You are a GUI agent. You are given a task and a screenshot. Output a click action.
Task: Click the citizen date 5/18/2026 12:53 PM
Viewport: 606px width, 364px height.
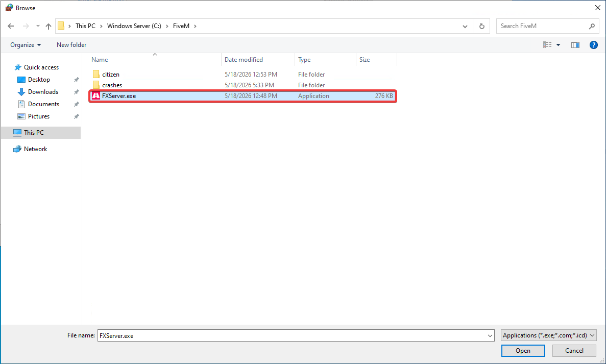251,74
